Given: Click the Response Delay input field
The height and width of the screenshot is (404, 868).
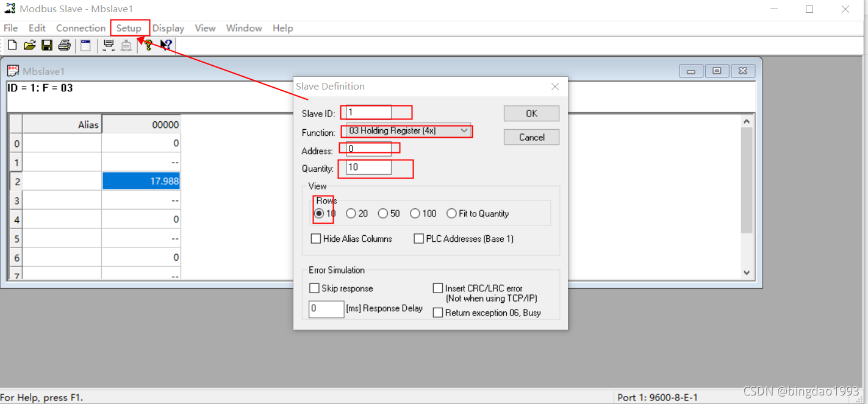Looking at the screenshot, I should 326,309.
